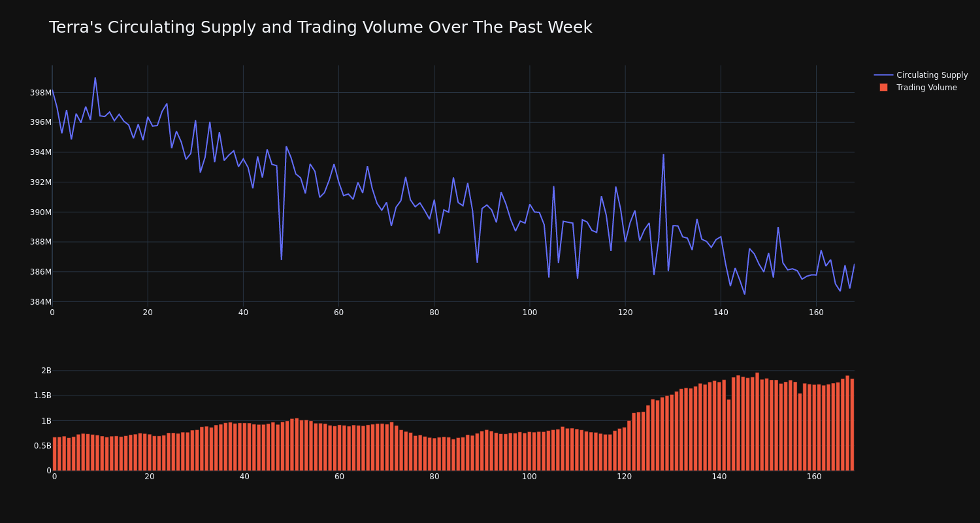
Task: Click x-axis tick 80 under supply chart
Action: pos(434,312)
